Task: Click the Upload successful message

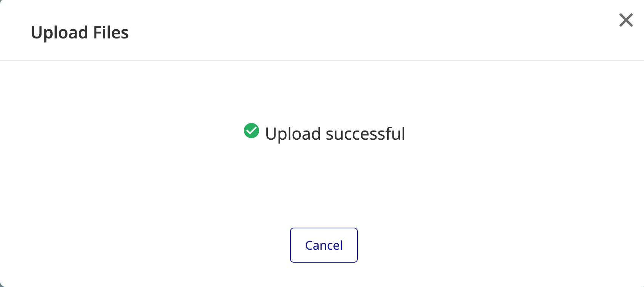Action: tap(336, 133)
